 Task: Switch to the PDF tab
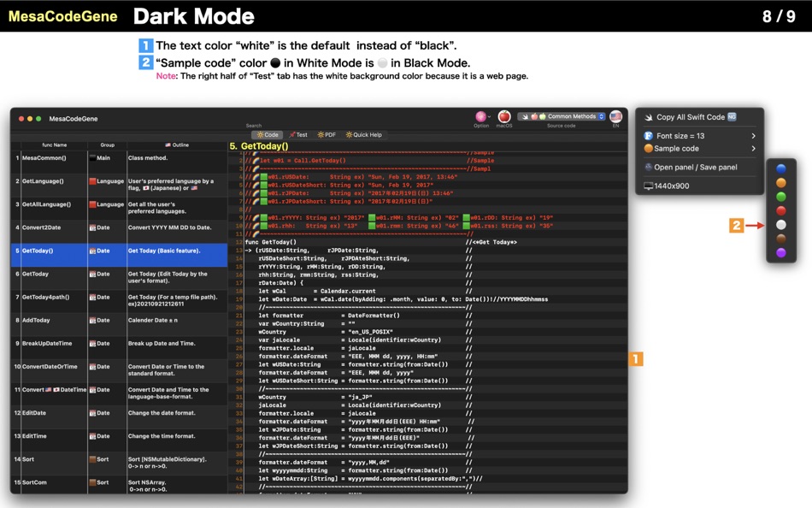327,135
